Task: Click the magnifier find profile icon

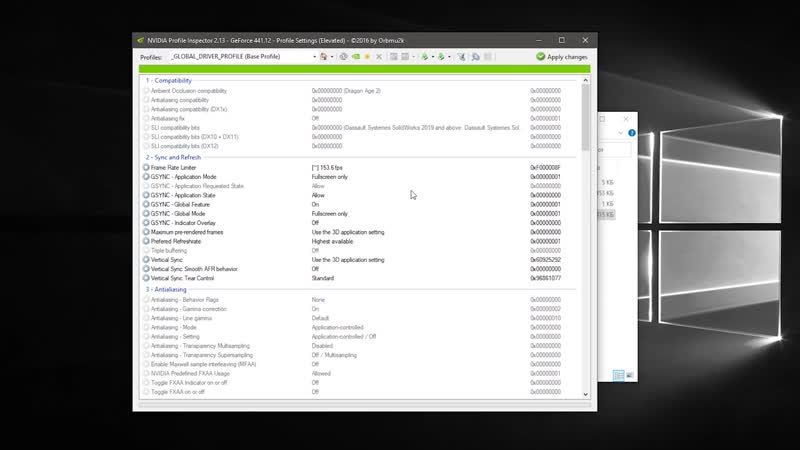Action: [x=476, y=57]
